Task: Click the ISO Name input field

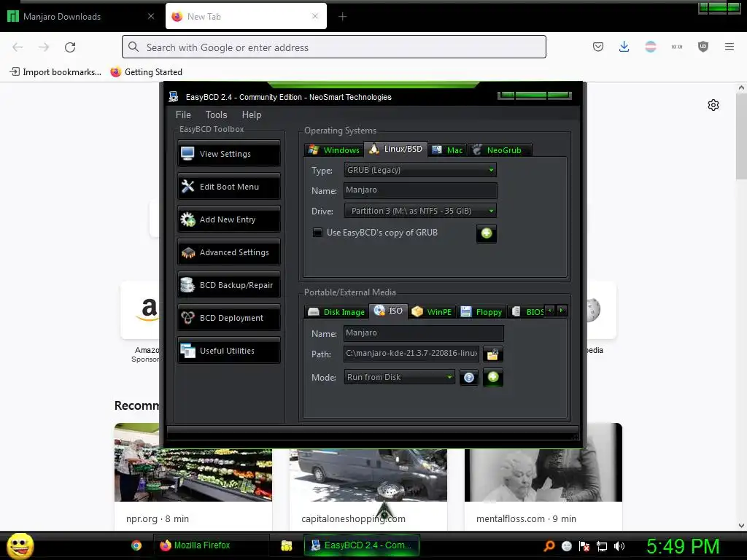Action: [424, 332]
